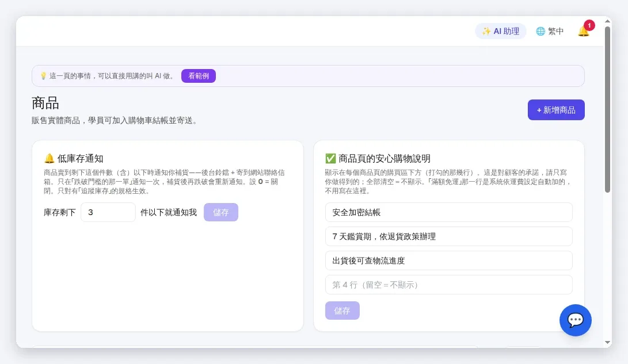Viewport: 628px width, 364px height.
Task: Click the 看範例 button
Action: [x=198, y=76]
